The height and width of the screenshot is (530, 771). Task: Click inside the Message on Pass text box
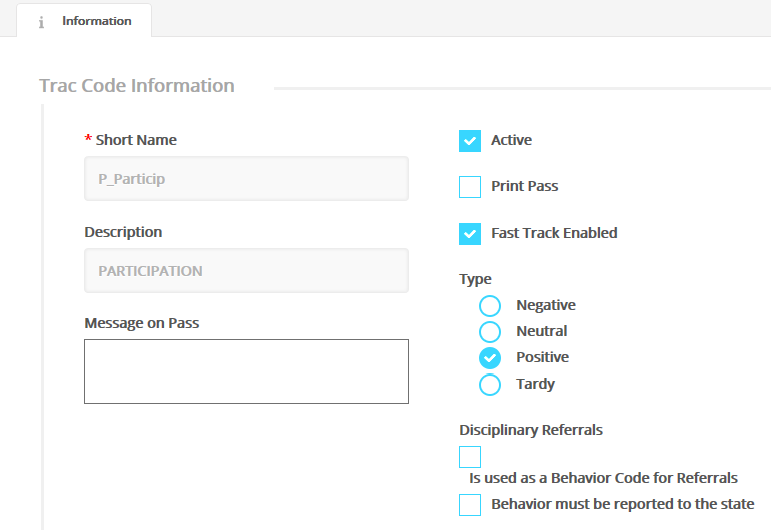(x=246, y=371)
